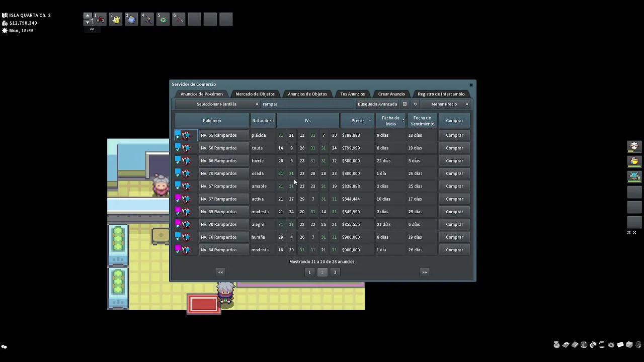
Task: Open the box icon in bottom menu
Action: click(629, 345)
